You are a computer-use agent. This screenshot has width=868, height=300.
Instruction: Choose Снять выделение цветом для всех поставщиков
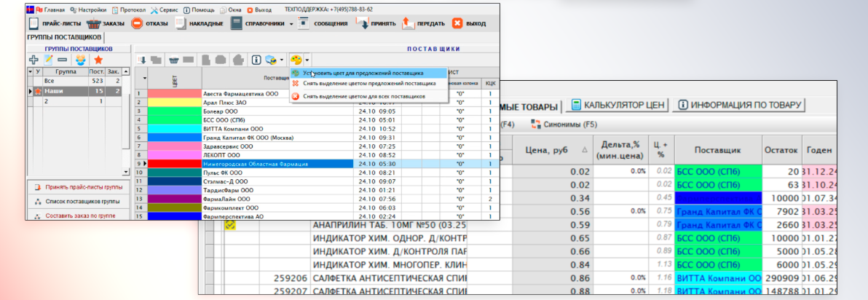364,95
